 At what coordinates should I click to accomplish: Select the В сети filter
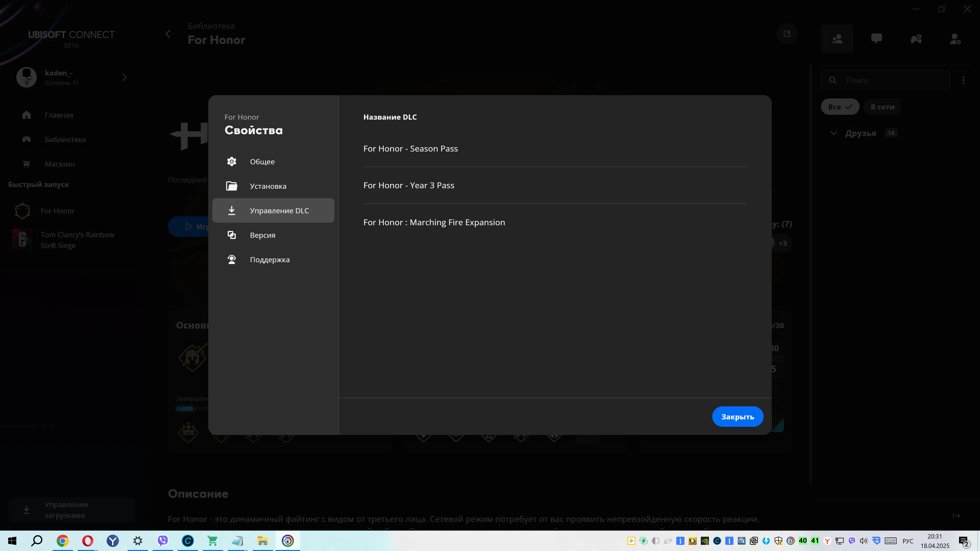tap(883, 107)
